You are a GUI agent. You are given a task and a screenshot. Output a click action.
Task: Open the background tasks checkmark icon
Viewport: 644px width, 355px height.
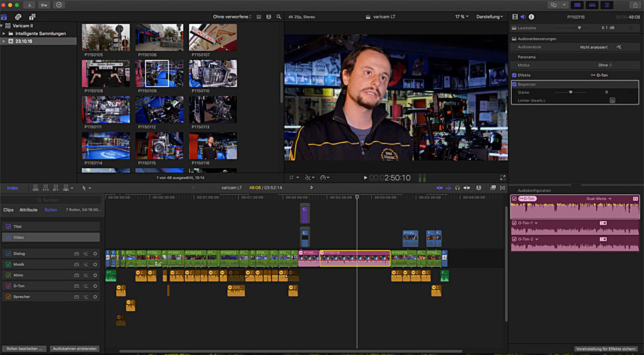coord(60,5)
